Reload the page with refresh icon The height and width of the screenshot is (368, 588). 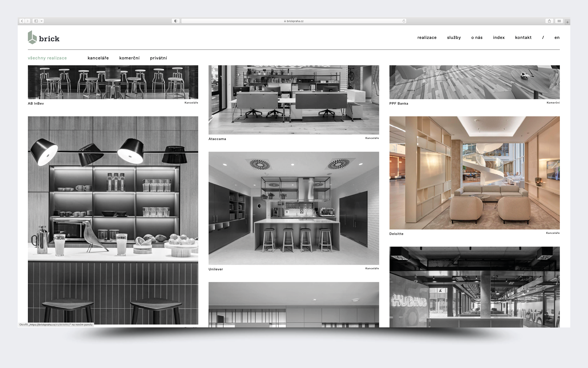(x=404, y=21)
